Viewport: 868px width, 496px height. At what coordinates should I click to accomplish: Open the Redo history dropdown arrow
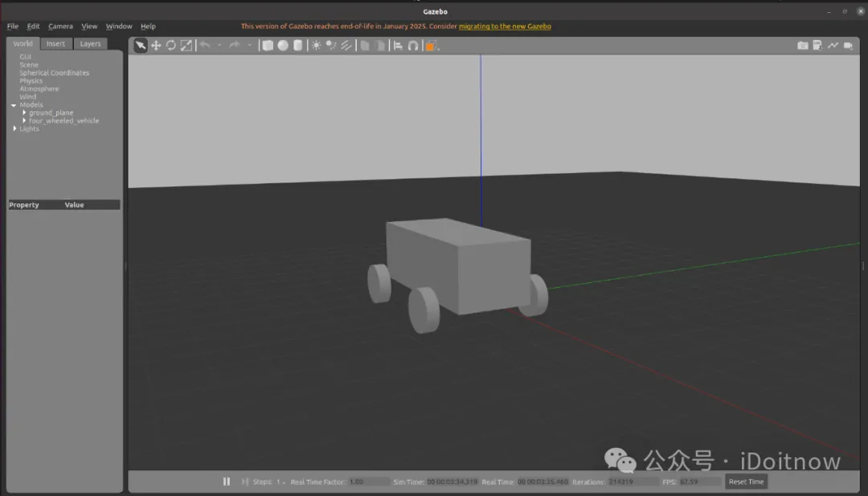point(250,45)
